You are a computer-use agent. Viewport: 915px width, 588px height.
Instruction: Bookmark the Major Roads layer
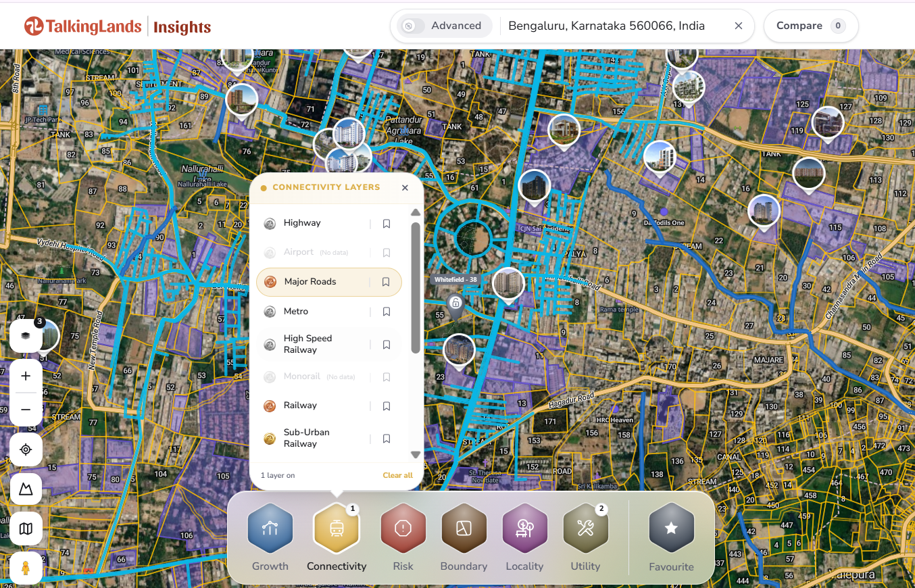coord(387,282)
